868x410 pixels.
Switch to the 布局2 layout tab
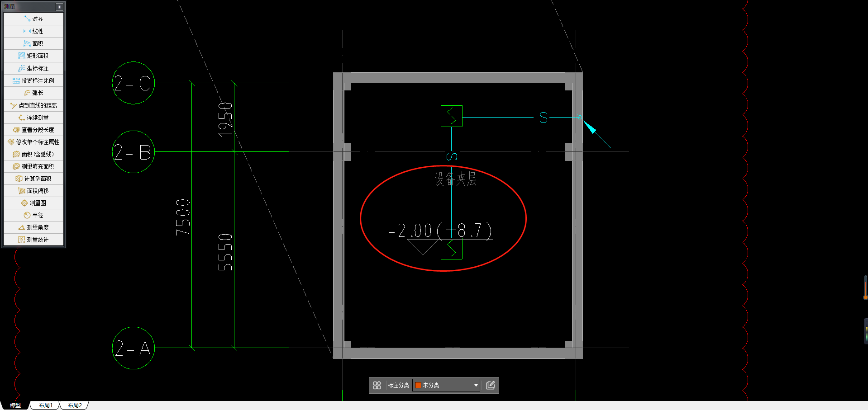tap(75, 405)
